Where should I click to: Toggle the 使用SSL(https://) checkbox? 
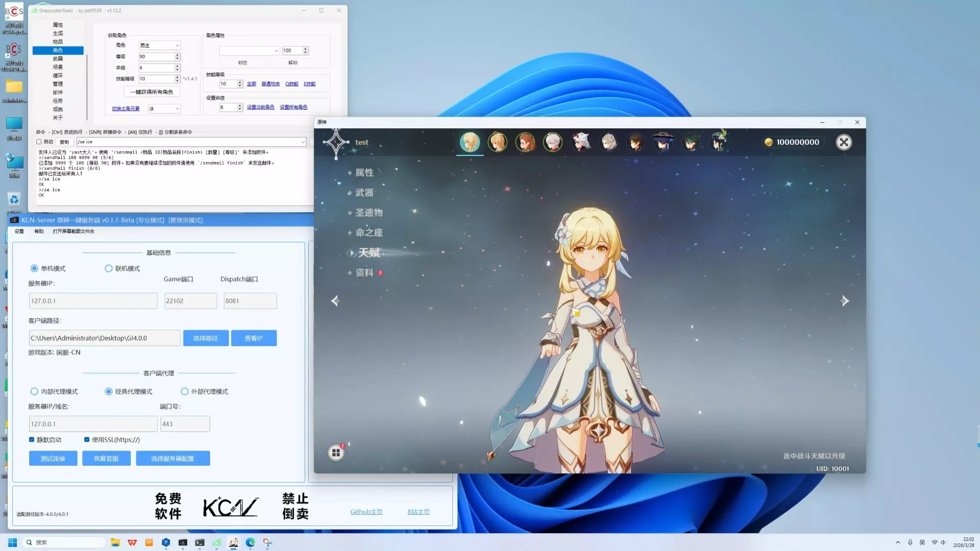click(x=87, y=440)
